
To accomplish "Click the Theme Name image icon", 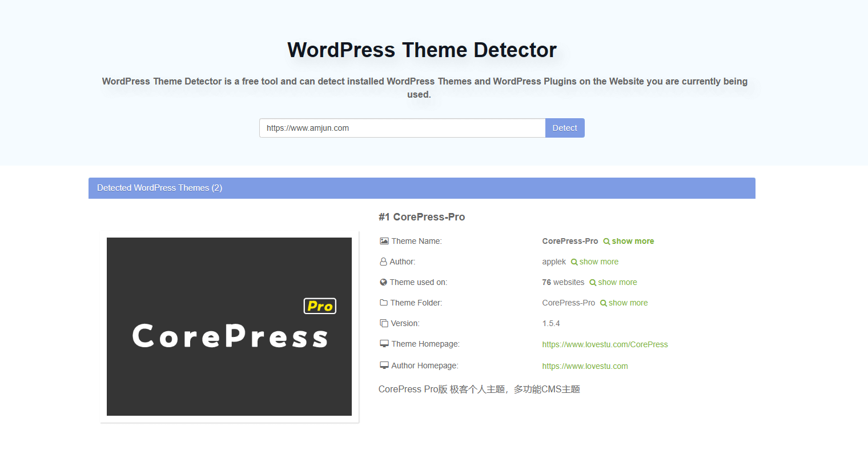I will pyautogui.click(x=384, y=241).
